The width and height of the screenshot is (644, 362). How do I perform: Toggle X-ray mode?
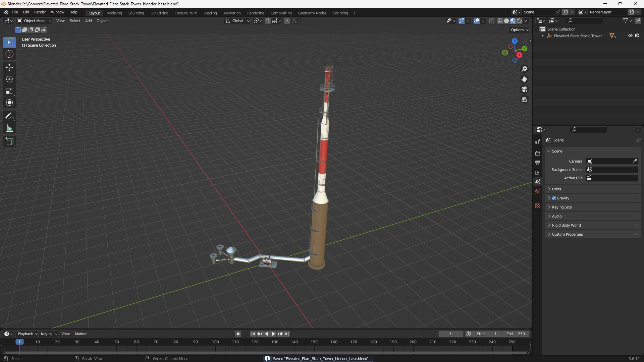point(491,21)
